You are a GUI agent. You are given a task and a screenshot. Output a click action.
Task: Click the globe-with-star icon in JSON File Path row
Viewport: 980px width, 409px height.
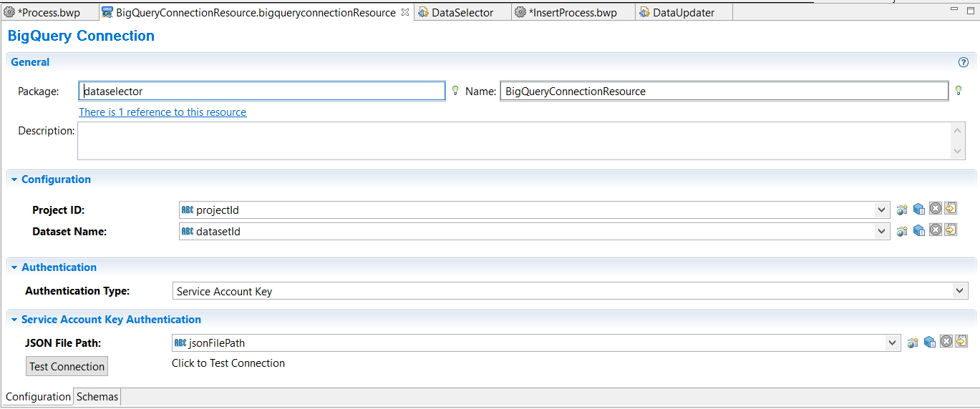(913, 343)
